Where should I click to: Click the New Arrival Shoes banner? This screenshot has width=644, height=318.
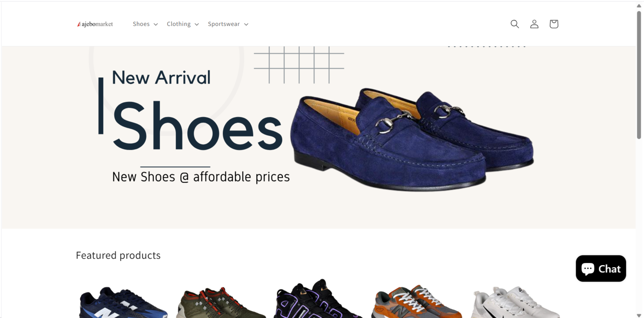pos(318,137)
